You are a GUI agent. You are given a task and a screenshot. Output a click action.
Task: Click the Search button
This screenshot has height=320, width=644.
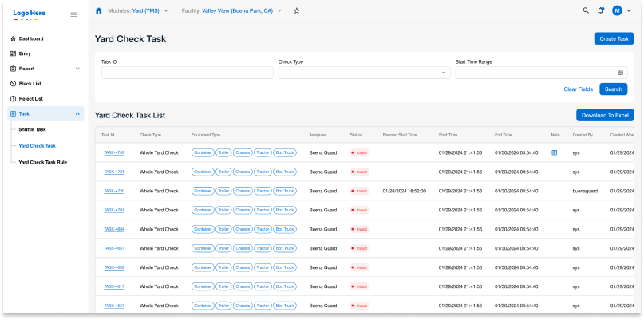click(x=613, y=89)
